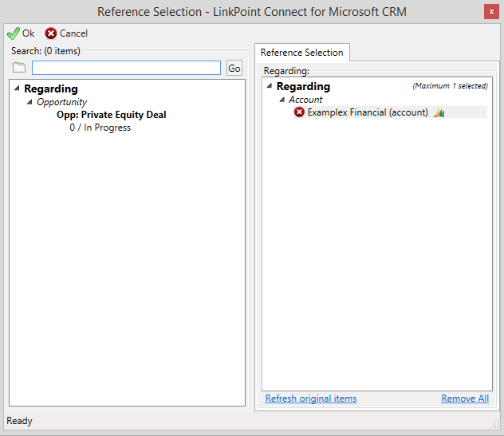The image size is (504, 436).
Task: Select Opp: Private Equity Deal item
Action: click(111, 115)
